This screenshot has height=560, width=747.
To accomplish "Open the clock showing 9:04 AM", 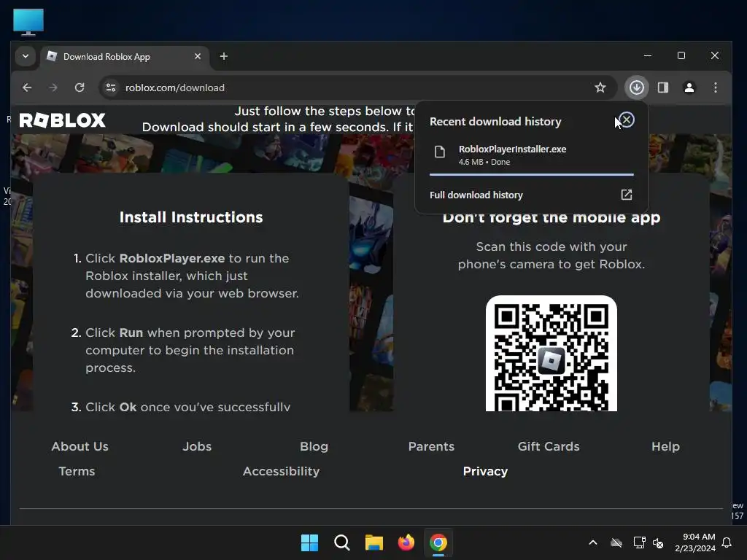I will [x=695, y=542].
